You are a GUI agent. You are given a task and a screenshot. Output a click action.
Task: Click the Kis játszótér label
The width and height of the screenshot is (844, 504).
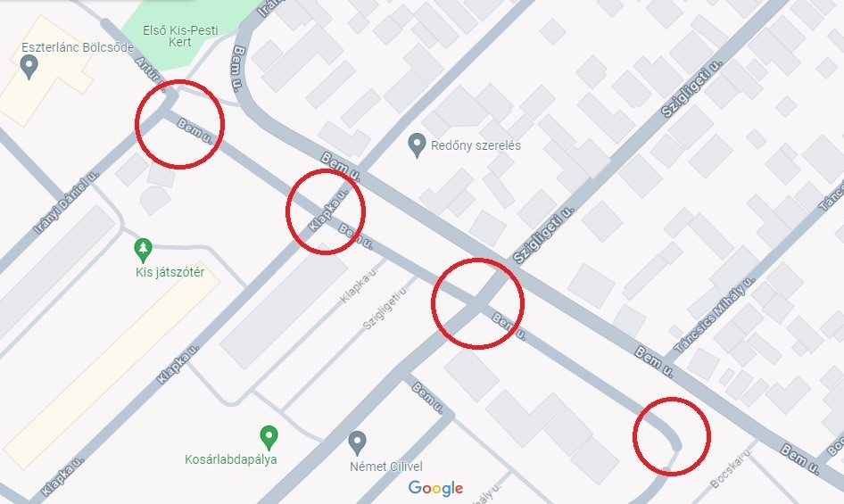point(170,272)
